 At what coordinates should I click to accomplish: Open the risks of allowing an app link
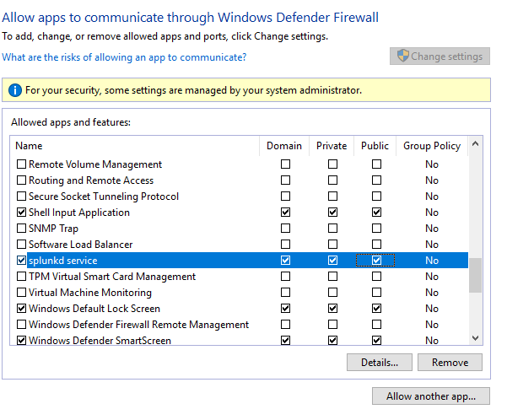pyautogui.click(x=124, y=57)
